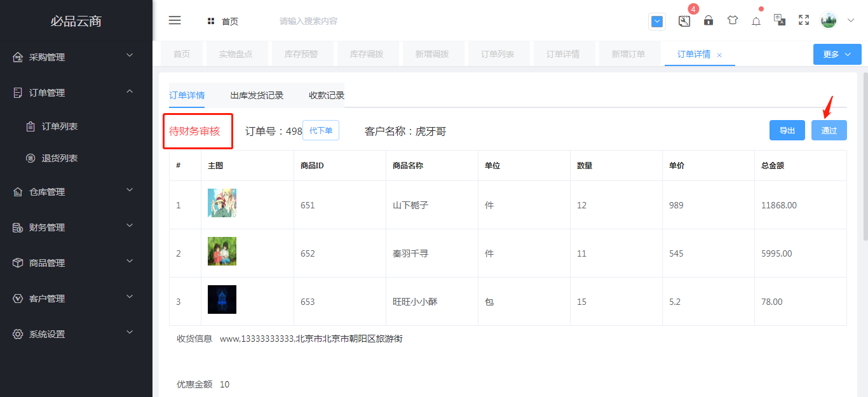Open the 更多 dropdown button
The image size is (868, 397).
coord(837,55)
